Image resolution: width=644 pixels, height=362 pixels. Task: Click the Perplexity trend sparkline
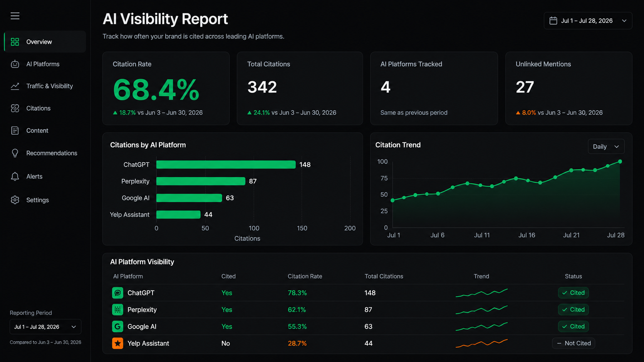(481, 310)
